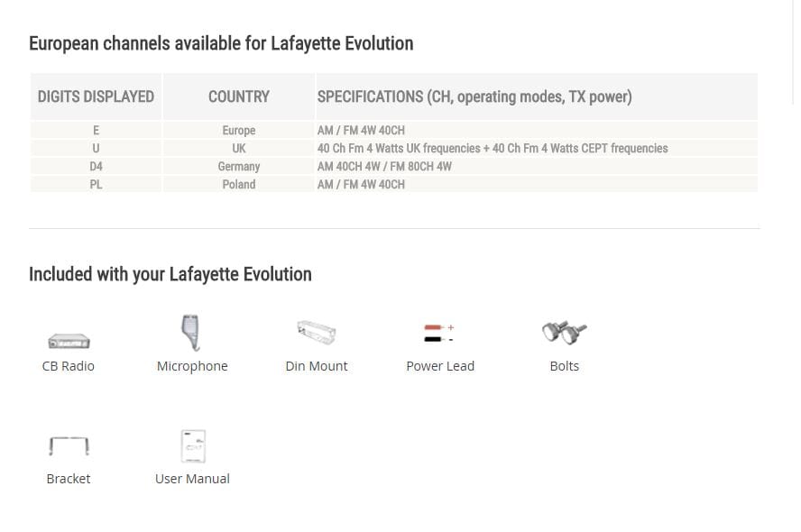The height and width of the screenshot is (532, 801).
Task: Select the Microphone label text
Action: (x=192, y=366)
